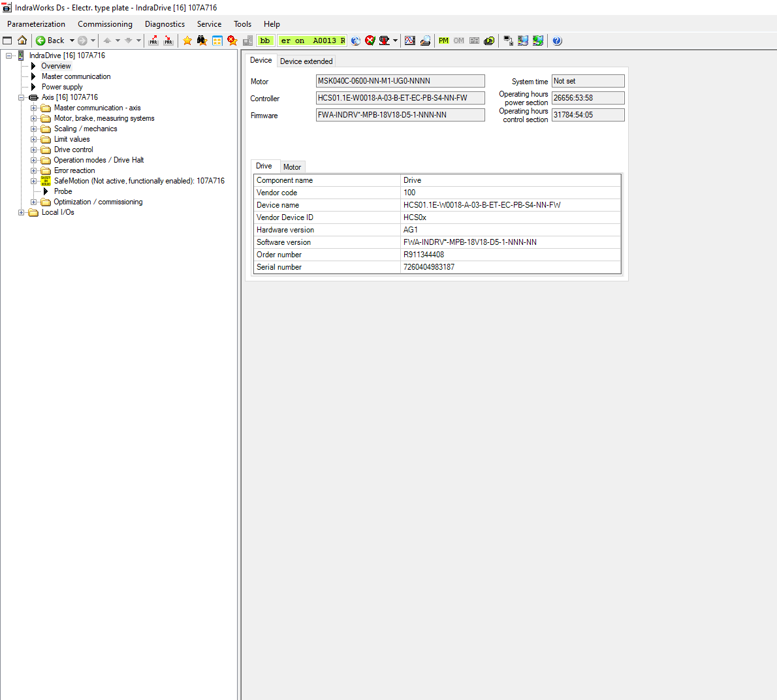Open help with blue question mark icon
Image resolution: width=777 pixels, height=700 pixels.
coord(557,40)
